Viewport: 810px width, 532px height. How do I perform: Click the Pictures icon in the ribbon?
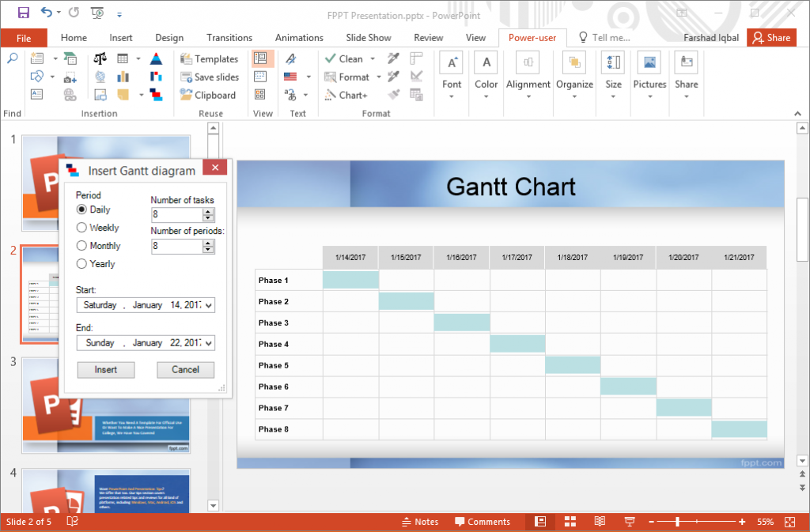649,71
